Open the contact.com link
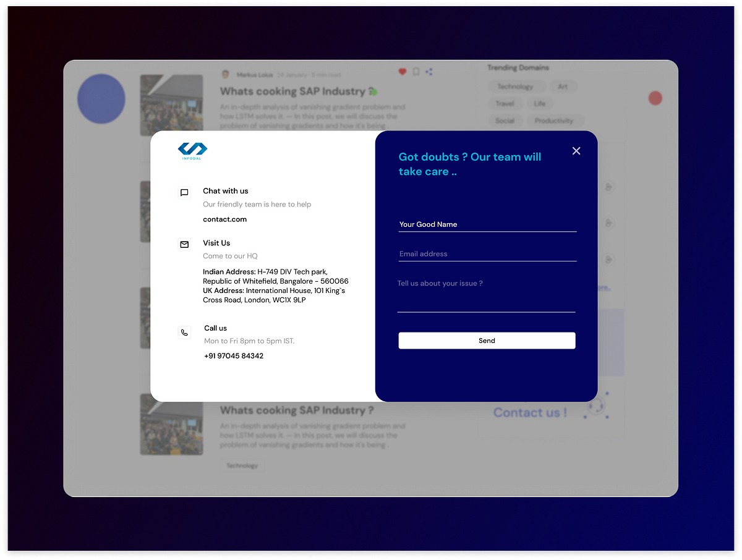The height and width of the screenshot is (560, 742). (x=224, y=219)
